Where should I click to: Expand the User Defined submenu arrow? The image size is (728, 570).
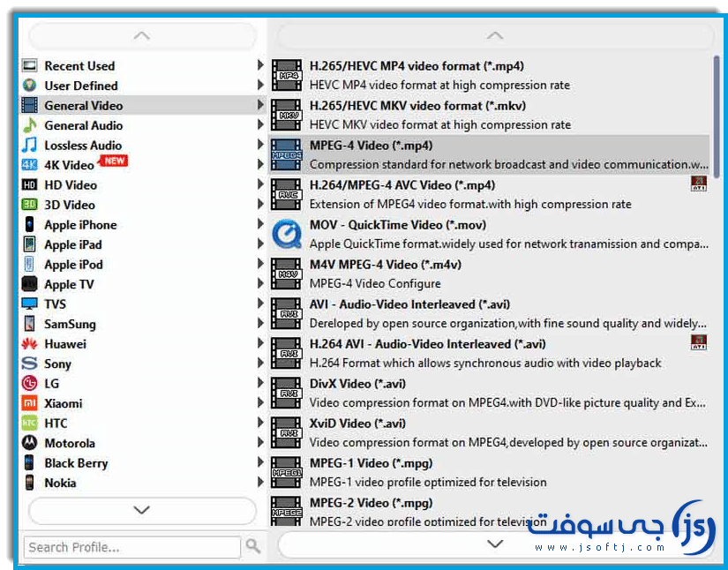(x=260, y=85)
